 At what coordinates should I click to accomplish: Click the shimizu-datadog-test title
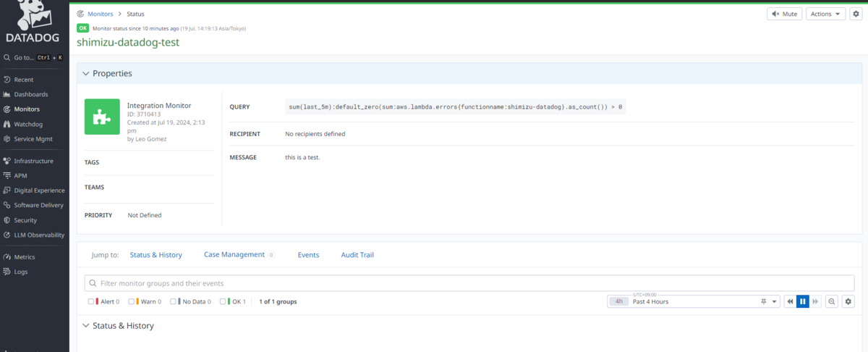[128, 42]
